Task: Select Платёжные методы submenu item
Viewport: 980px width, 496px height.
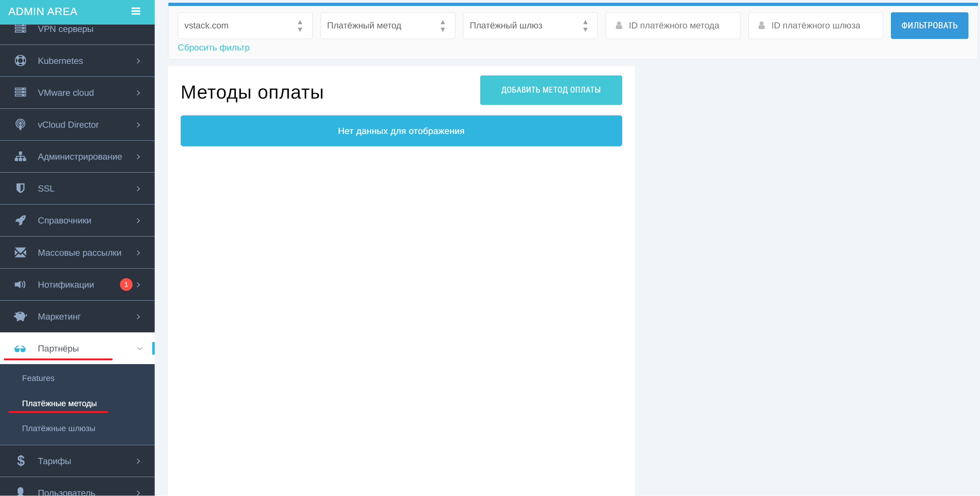Action: [59, 404]
